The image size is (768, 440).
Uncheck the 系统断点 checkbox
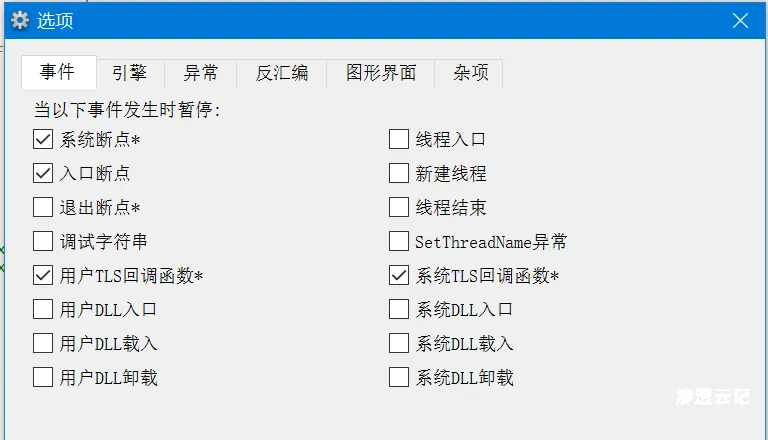(x=43, y=139)
